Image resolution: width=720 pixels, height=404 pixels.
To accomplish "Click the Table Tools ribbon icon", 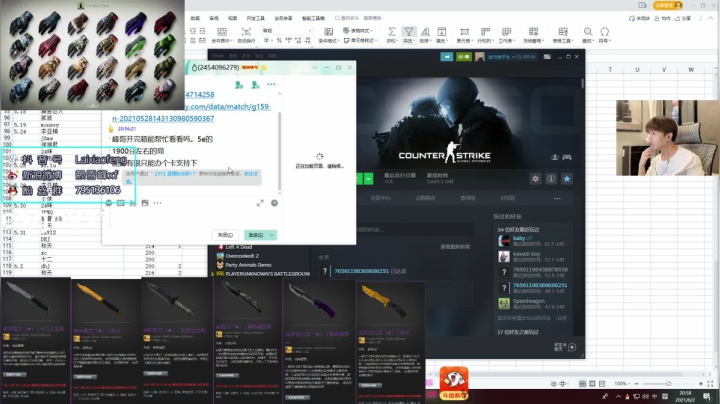I will pos(563,32).
